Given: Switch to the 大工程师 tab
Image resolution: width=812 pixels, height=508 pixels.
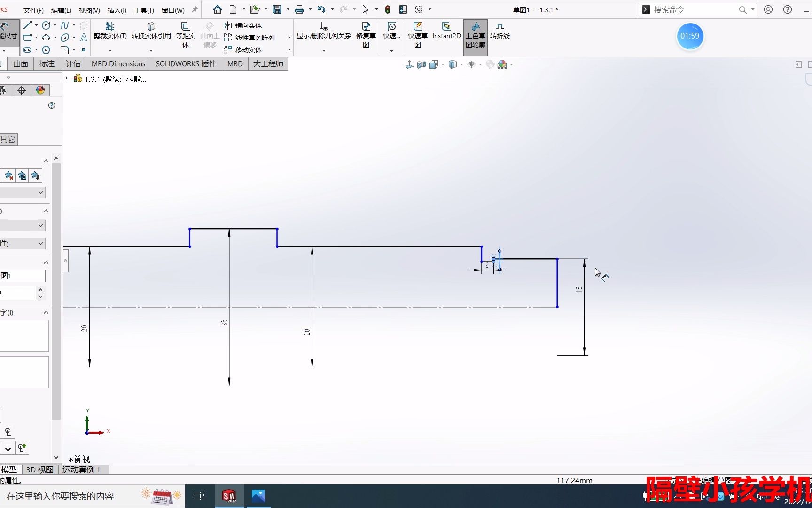Looking at the screenshot, I should point(268,64).
